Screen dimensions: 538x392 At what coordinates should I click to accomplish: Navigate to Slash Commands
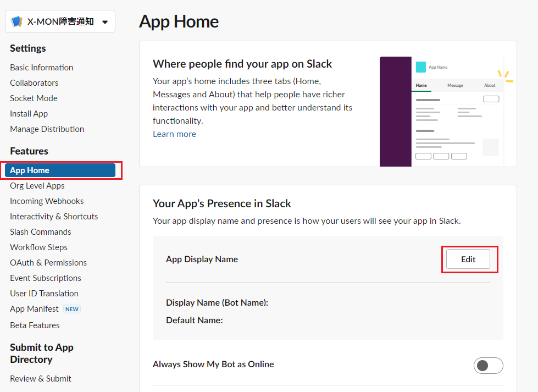pyautogui.click(x=41, y=232)
